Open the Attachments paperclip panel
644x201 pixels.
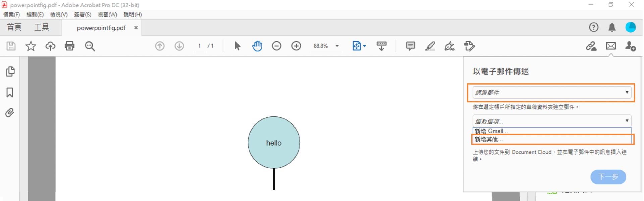click(10, 113)
